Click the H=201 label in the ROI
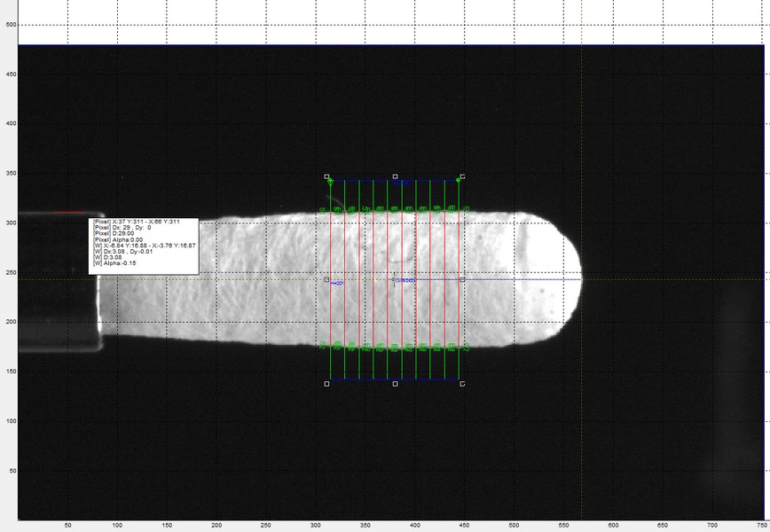Image resolution: width=770 pixels, height=532 pixels. pos(337,284)
